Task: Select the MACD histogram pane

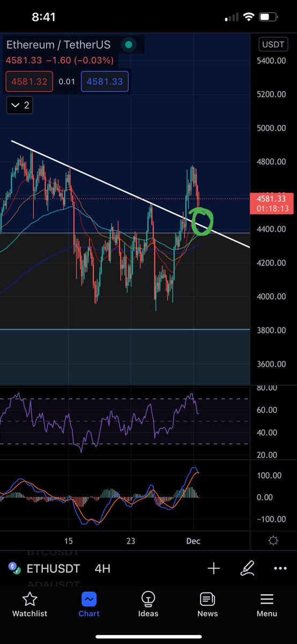Action: pyautogui.click(x=125, y=496)
